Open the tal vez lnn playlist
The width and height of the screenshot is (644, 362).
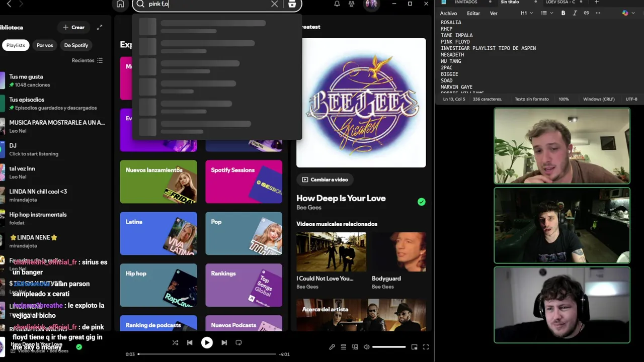pos(55,172)
